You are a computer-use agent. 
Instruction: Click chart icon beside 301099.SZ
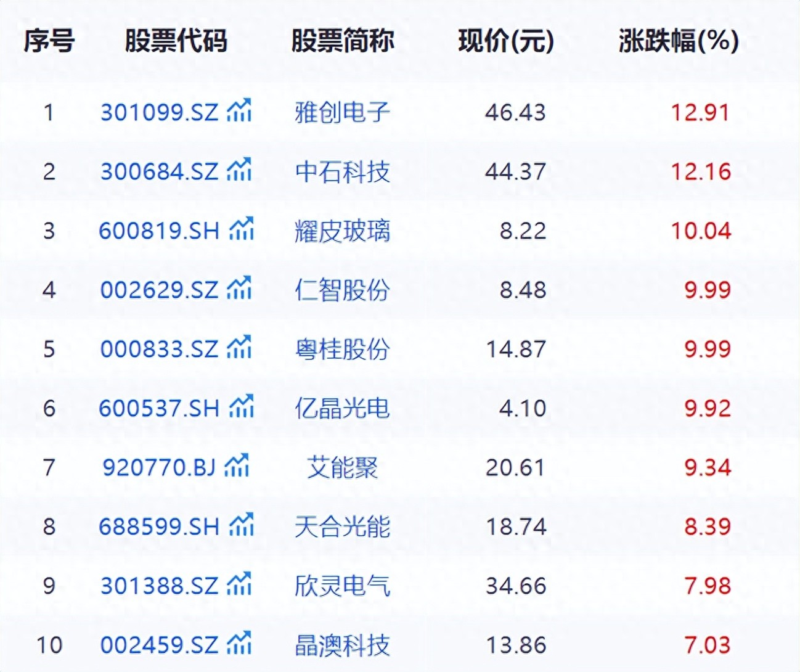point(239,111)
